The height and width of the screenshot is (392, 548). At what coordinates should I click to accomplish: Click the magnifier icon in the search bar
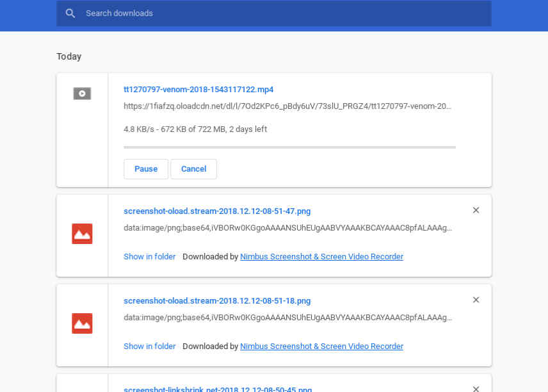(x=70, y=13)
